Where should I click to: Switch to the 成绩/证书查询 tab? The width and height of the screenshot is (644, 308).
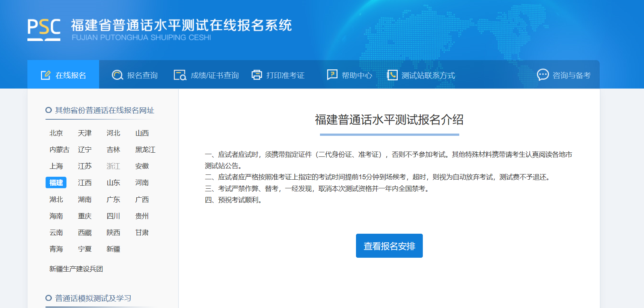[x=214, y=75]
